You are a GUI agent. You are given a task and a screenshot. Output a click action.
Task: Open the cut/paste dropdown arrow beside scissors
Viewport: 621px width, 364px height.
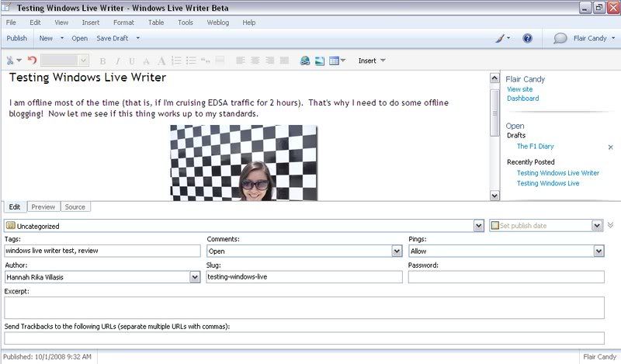19,61
